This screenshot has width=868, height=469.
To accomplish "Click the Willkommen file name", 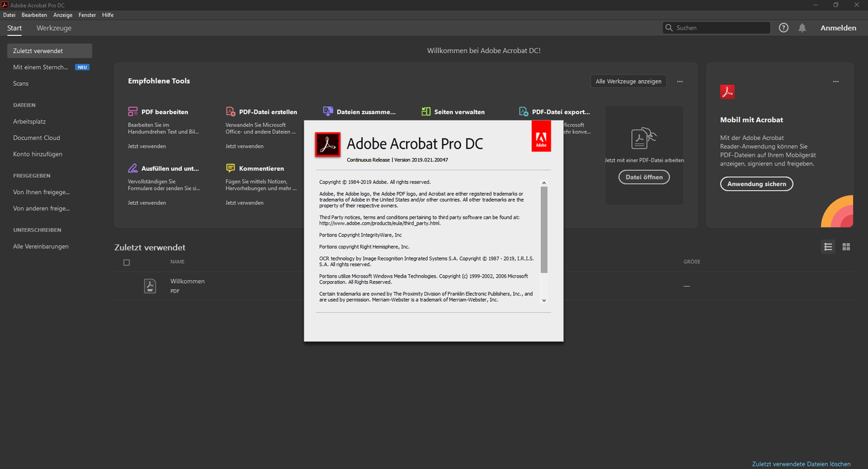I will [187, 281].
